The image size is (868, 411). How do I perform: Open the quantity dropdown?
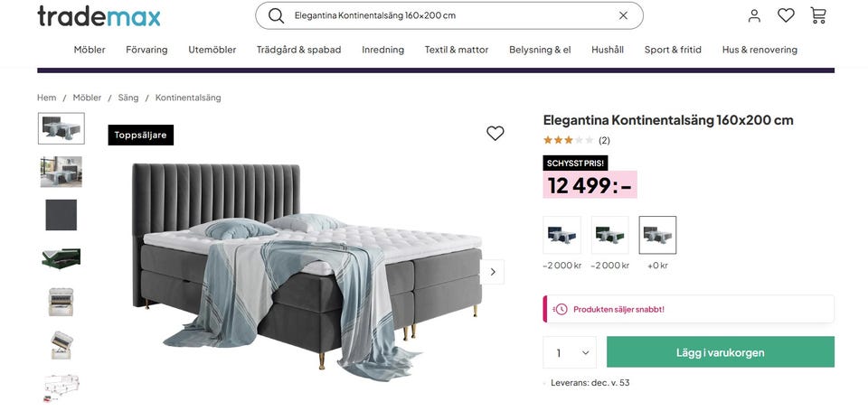pyautogui.click(x=570, y=352)
